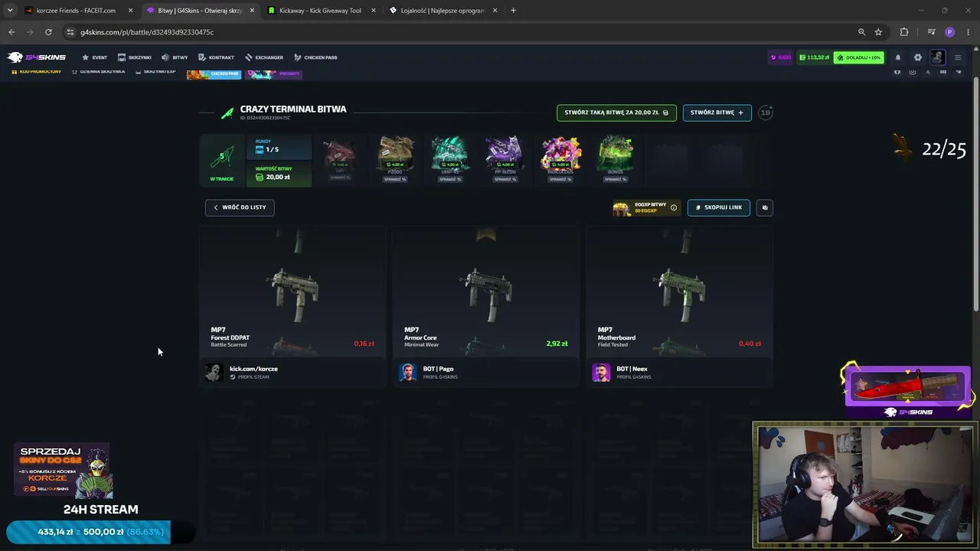This screenshot has height=551, width=980.
Task: Click the 113,32 zł wallet balance
Action: (x=815, y=57)
